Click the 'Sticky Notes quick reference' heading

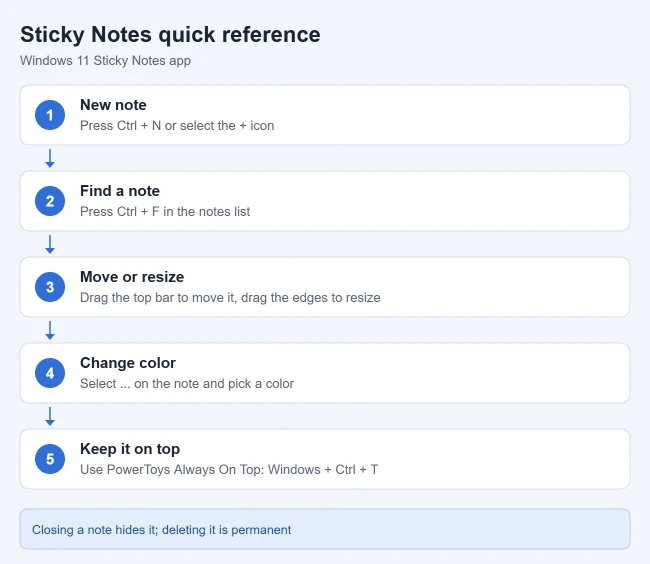pyautogui.click(x=170, y=34)
